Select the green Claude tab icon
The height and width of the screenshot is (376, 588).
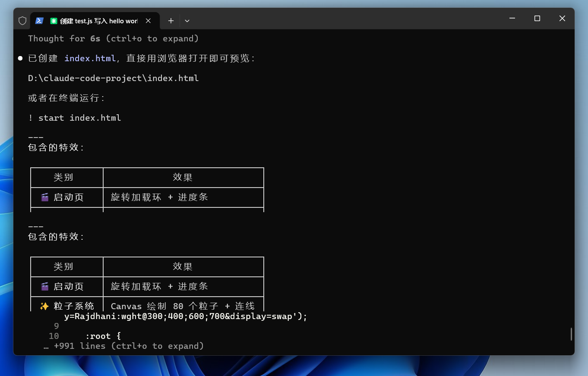pyautogui.click(x=54, y=21)
